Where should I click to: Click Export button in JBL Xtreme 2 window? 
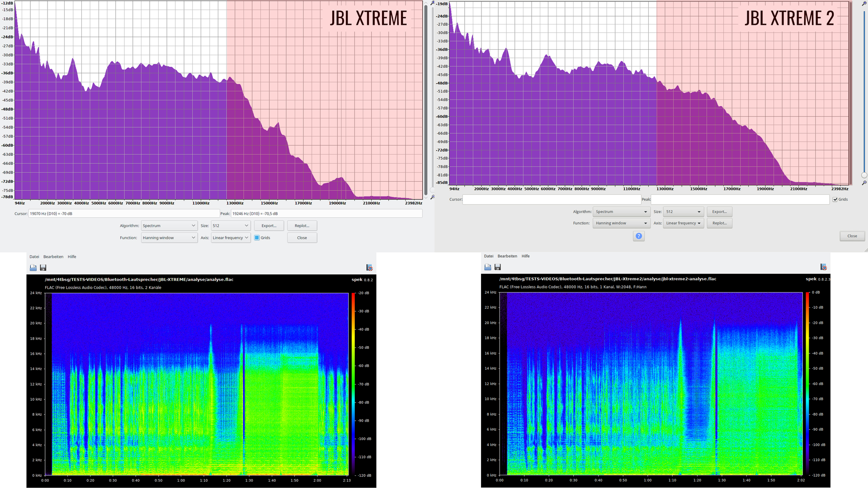click(720, 211)
